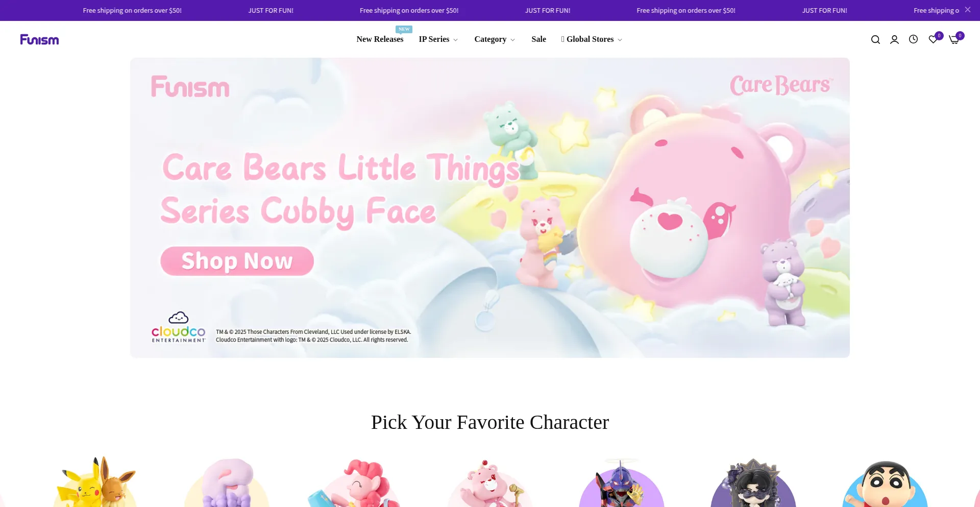
Task: Click the pink Shop Now button
Action: [x=237, y=261]
